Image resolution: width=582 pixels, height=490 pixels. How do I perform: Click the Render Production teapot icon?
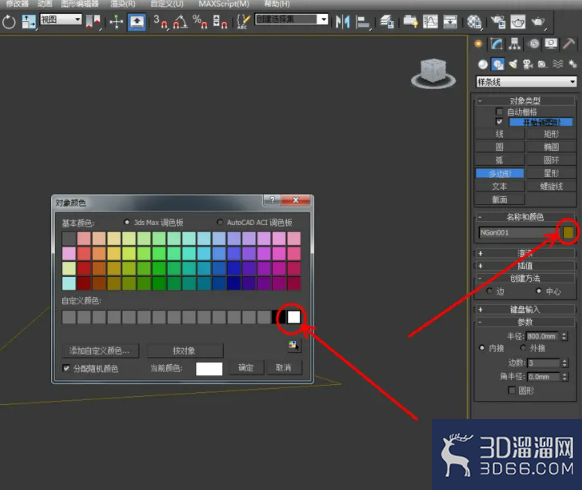(x=538, y=22)
